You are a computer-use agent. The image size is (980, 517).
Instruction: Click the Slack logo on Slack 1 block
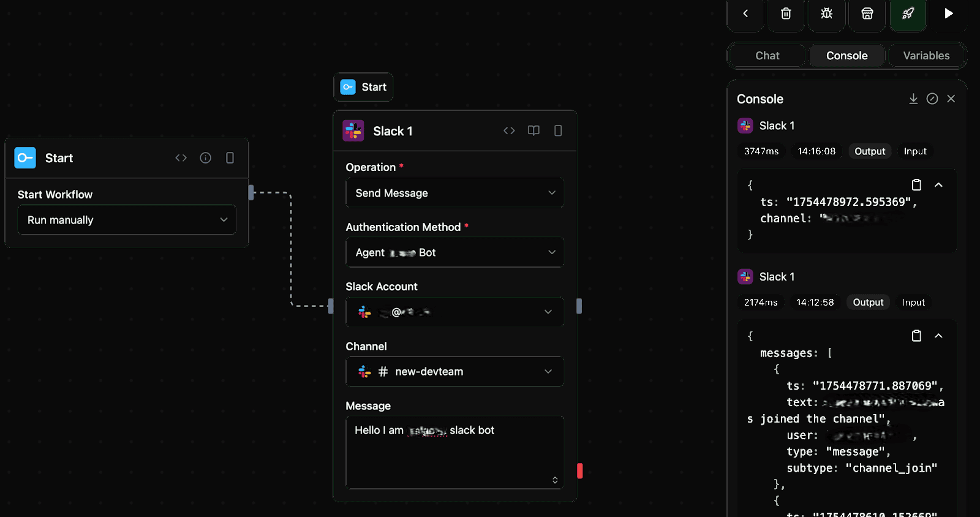(353, 130)
